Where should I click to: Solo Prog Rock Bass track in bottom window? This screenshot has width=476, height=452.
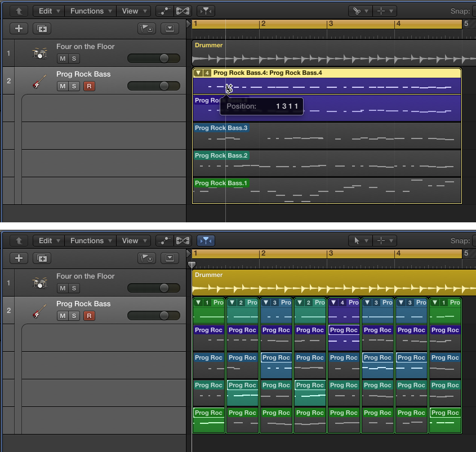[x=74, y=316]
